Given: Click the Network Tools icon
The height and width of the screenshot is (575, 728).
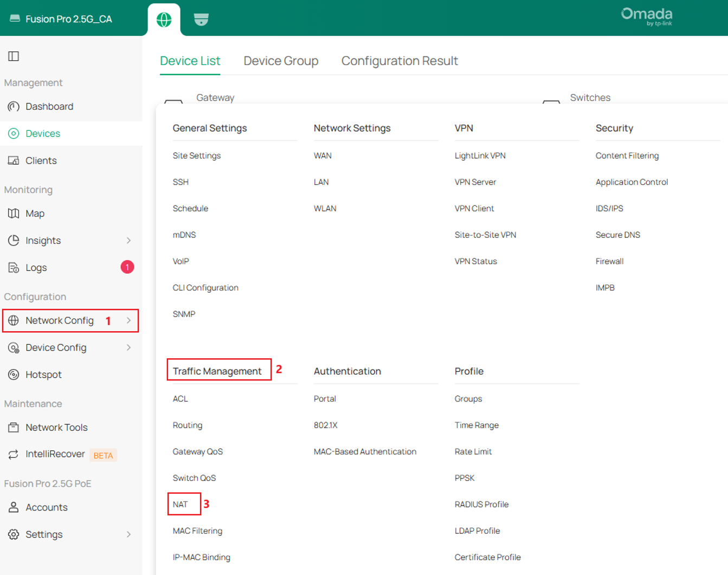Looking at the screenshot, I should pyautogui.click(x=14, y=428).
